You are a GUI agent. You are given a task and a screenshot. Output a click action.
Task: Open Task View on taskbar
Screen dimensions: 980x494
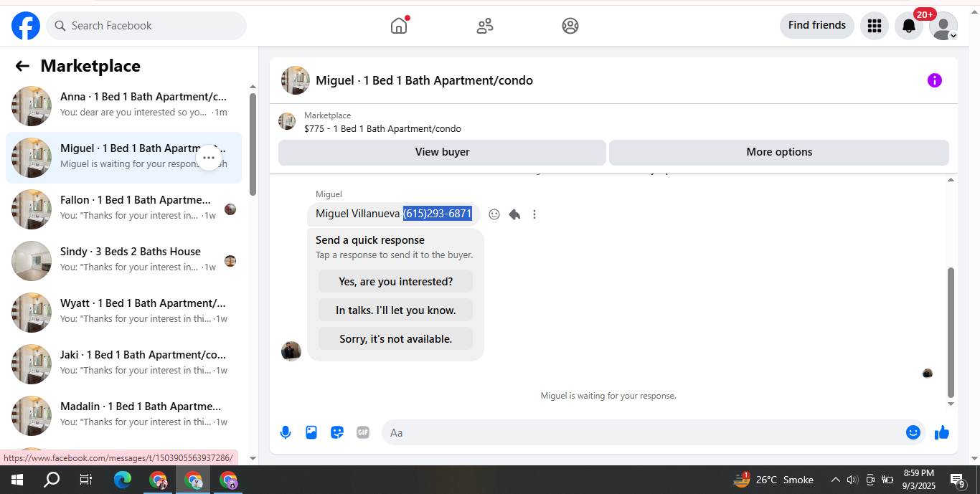86,480
